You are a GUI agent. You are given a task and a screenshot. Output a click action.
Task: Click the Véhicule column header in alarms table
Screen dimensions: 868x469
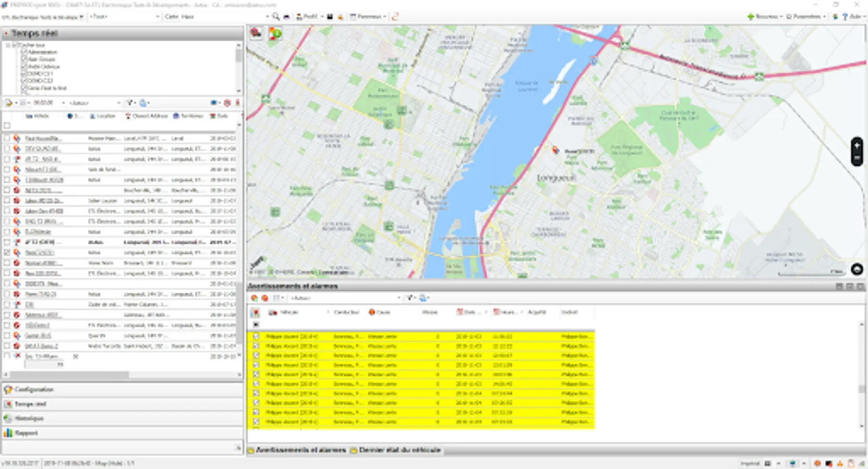click(x=288, y=313)
